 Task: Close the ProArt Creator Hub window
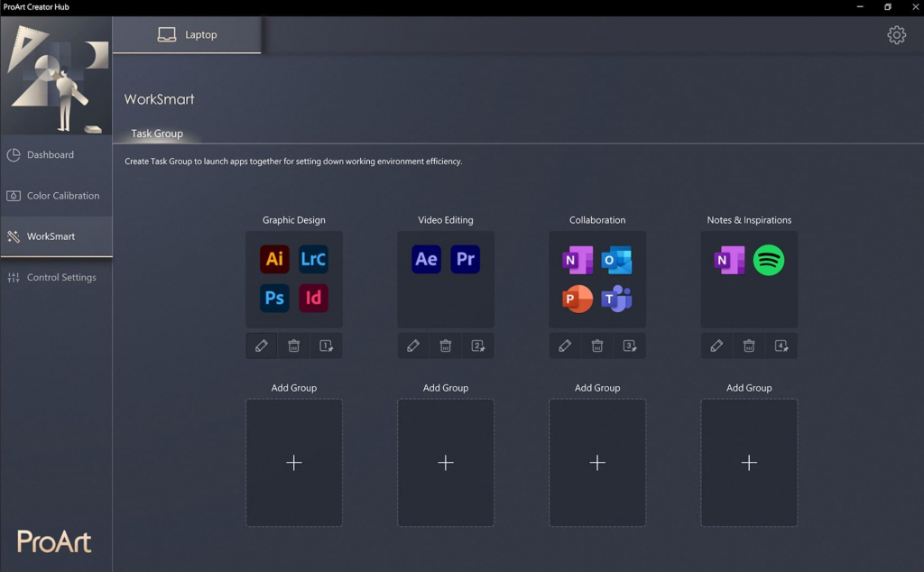coord(915,7)
